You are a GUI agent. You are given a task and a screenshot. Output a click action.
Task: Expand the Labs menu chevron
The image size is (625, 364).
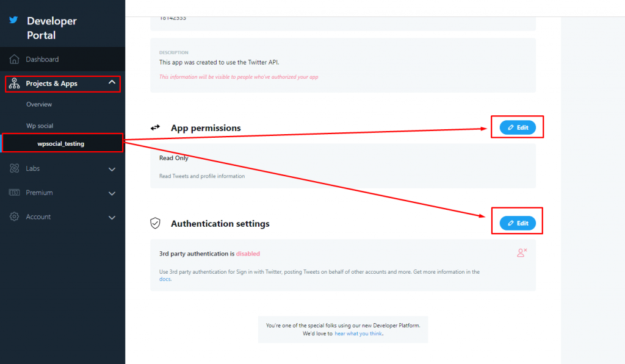click(x=112, y=170)
